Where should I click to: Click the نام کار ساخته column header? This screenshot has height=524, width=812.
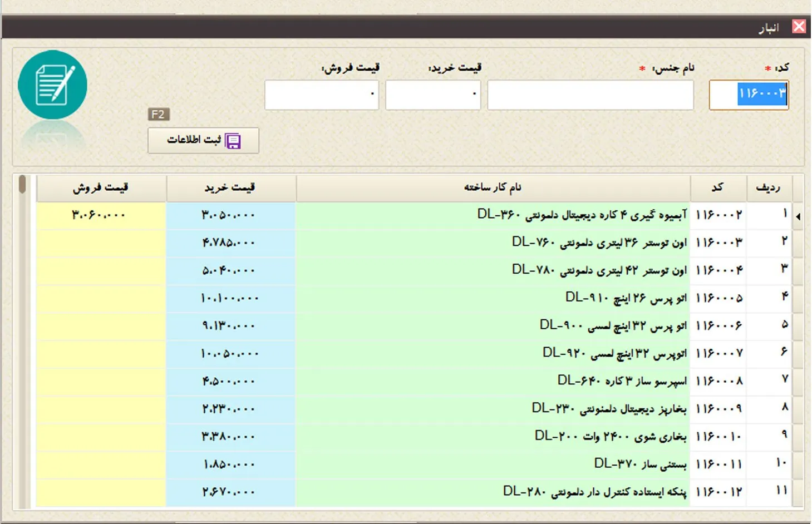coord(493,188)
